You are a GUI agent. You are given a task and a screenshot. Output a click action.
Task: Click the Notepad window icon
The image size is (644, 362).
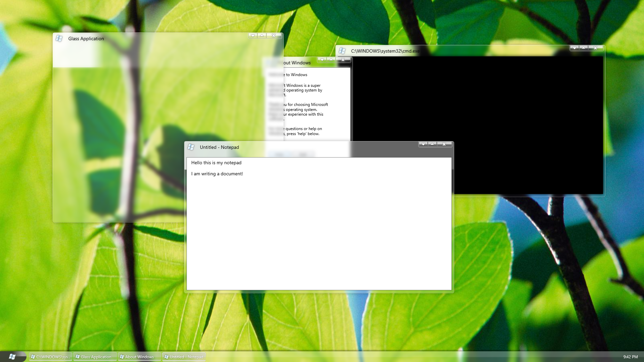point(191,147)
